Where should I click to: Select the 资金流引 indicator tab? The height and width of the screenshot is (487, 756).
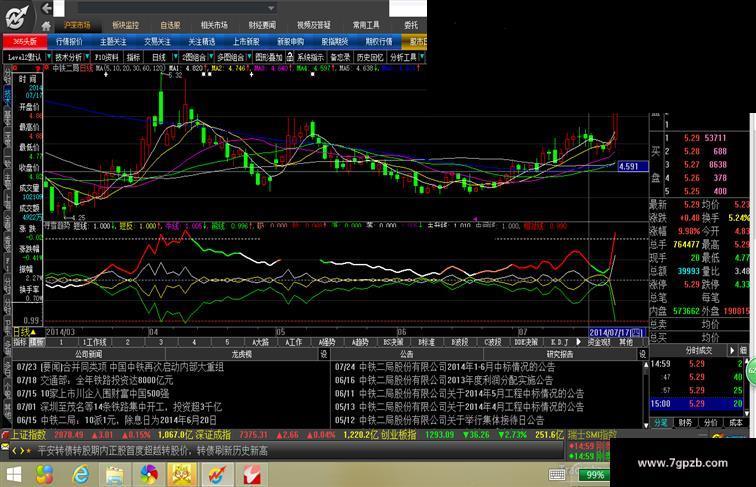coord(599,342)
